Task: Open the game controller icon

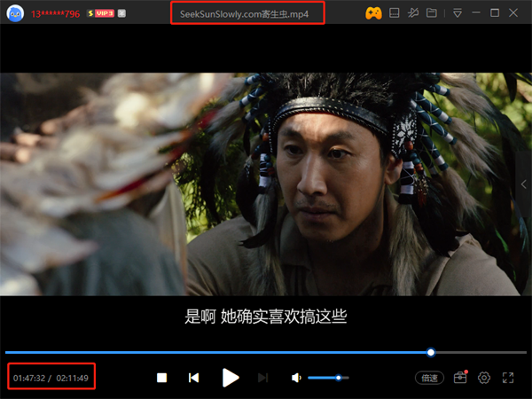Action: [373, 13]
